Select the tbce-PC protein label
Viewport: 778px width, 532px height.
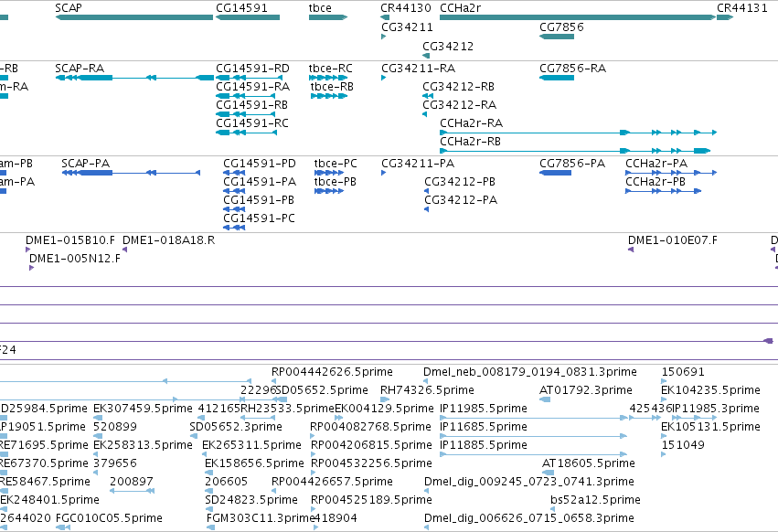coord(336,164)
